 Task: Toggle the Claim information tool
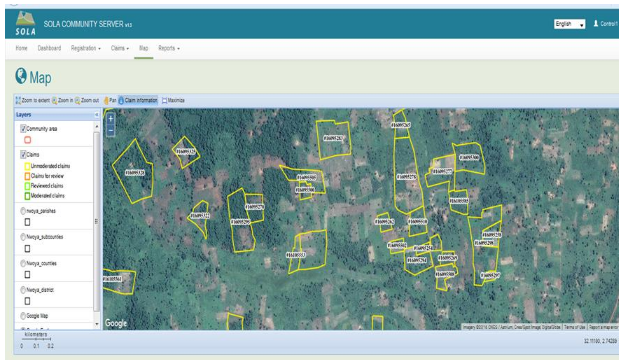(138, 100)
